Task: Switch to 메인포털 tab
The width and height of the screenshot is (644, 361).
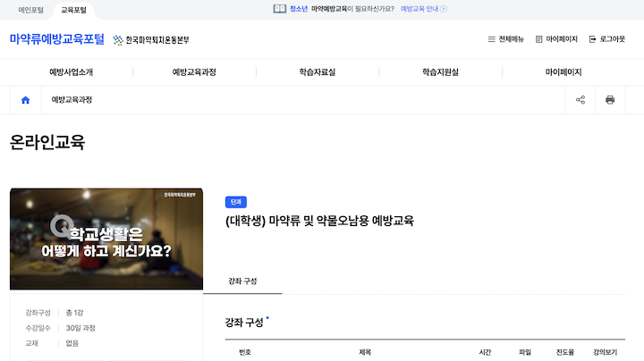Action: [30, 10]
